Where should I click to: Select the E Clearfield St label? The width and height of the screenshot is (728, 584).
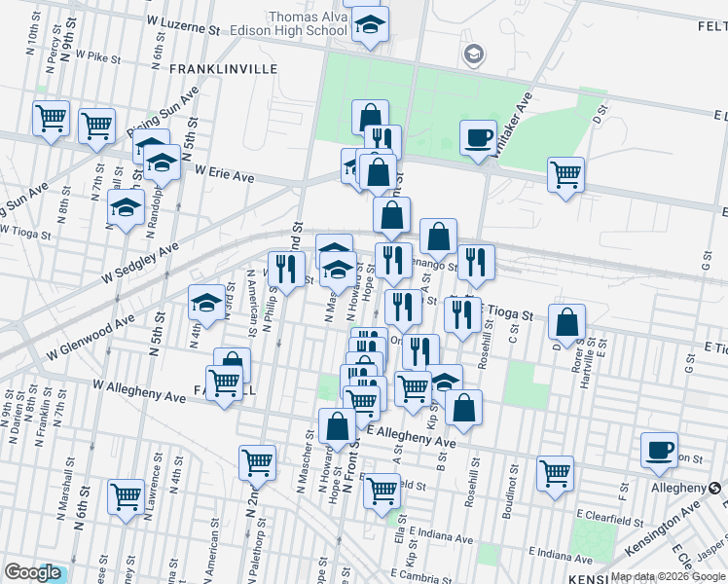(610, 518)
